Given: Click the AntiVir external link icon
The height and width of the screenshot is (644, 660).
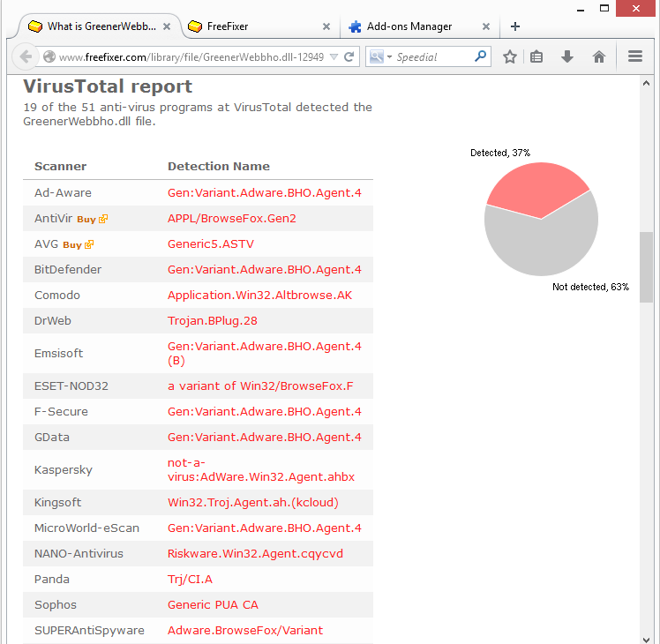Looking at the screenshot, I should click(103, 219).
